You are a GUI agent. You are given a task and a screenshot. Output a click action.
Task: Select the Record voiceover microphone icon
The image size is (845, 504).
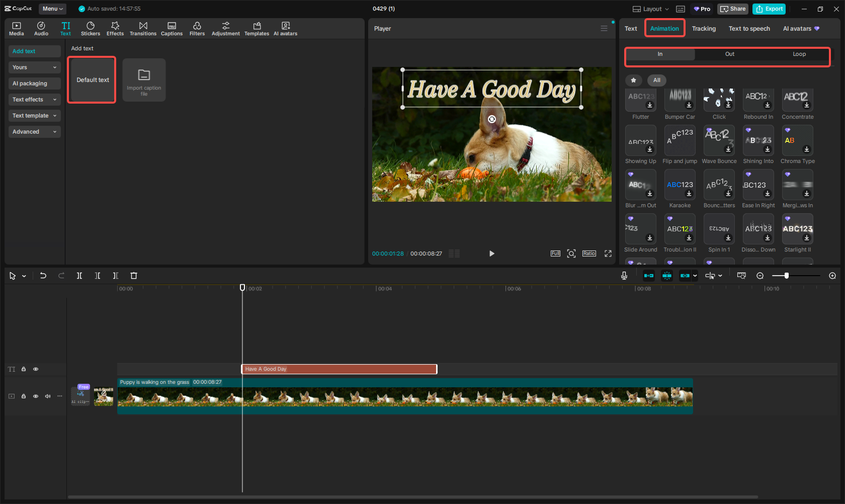[x=624, y=276]
